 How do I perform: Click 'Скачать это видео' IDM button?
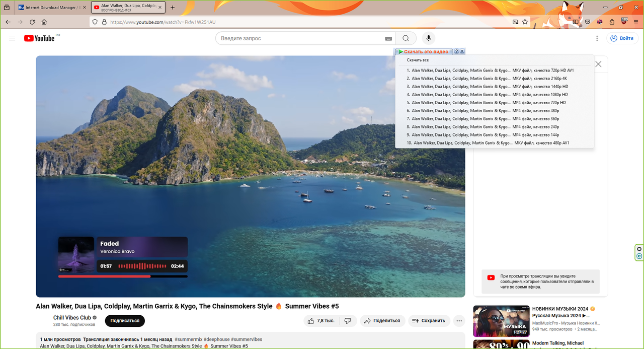coord(424,51)
